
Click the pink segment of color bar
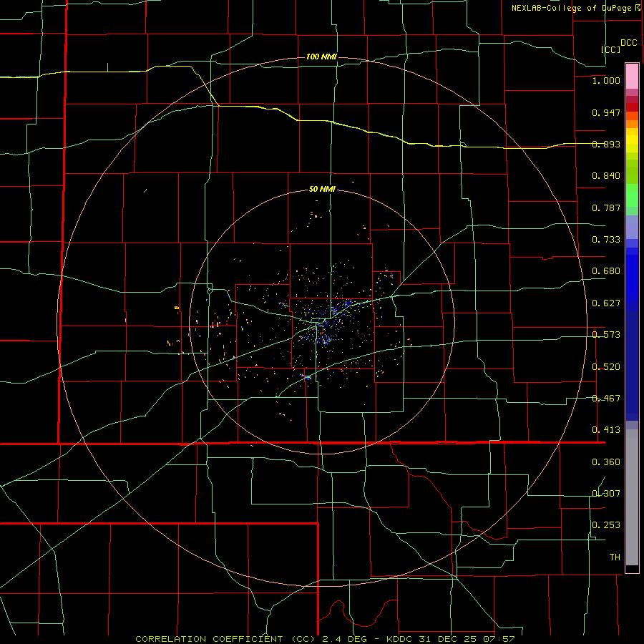pos(632,77)
